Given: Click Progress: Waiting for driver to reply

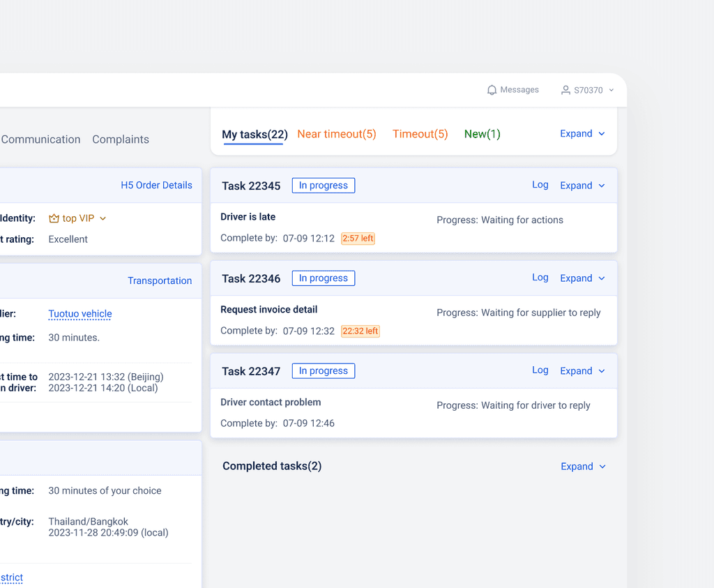Looking at the screenshot, I should [513, 406].
